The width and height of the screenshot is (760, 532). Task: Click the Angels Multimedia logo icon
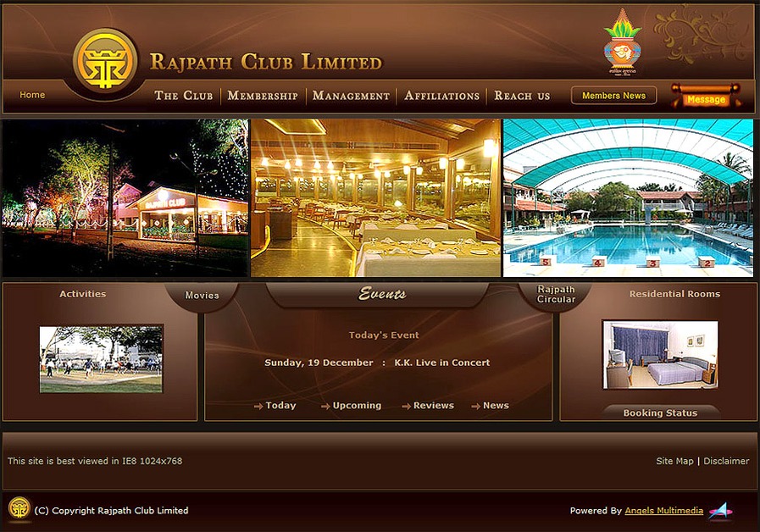tap(721, 511)
